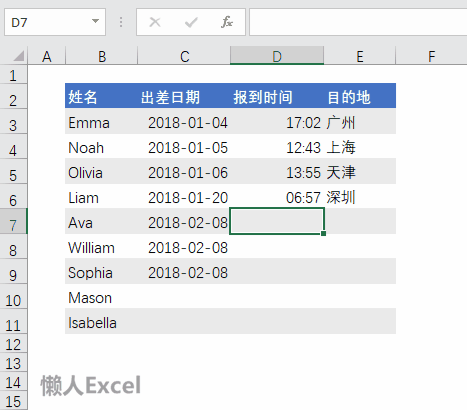
Task: Select the cell containing Emma
Action: click(101, 121)
